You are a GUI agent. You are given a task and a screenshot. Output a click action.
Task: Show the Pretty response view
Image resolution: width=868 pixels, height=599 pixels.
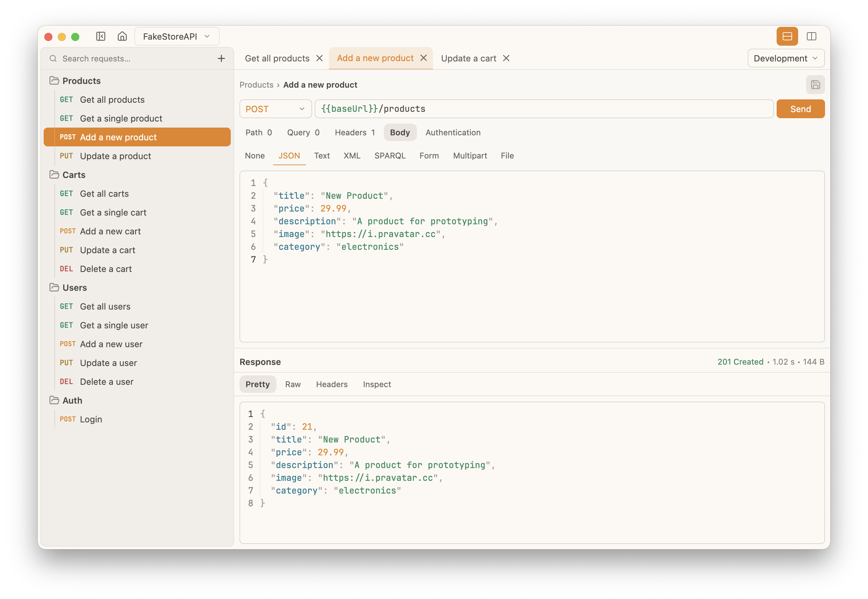pos(258,384)
